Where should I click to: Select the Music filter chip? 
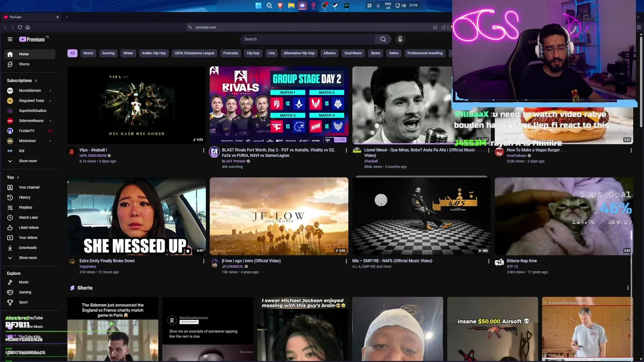point(88,53)
